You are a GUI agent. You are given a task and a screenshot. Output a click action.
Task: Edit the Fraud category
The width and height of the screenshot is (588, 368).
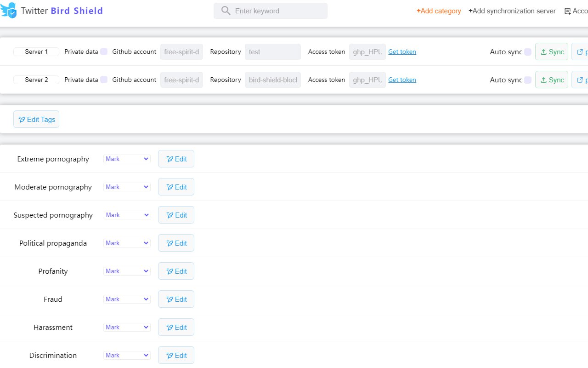(x=176, y=299)
